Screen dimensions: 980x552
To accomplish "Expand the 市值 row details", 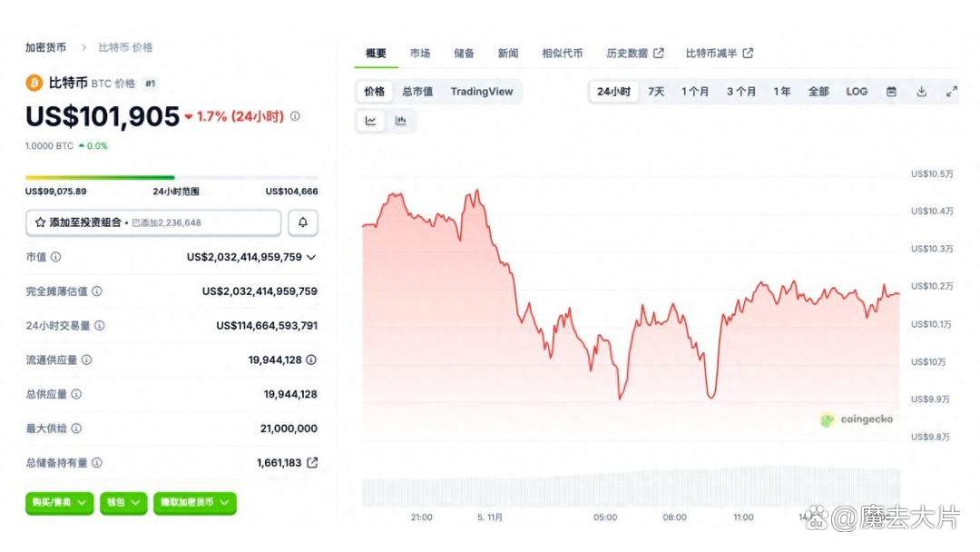I will tap(310, 257).
